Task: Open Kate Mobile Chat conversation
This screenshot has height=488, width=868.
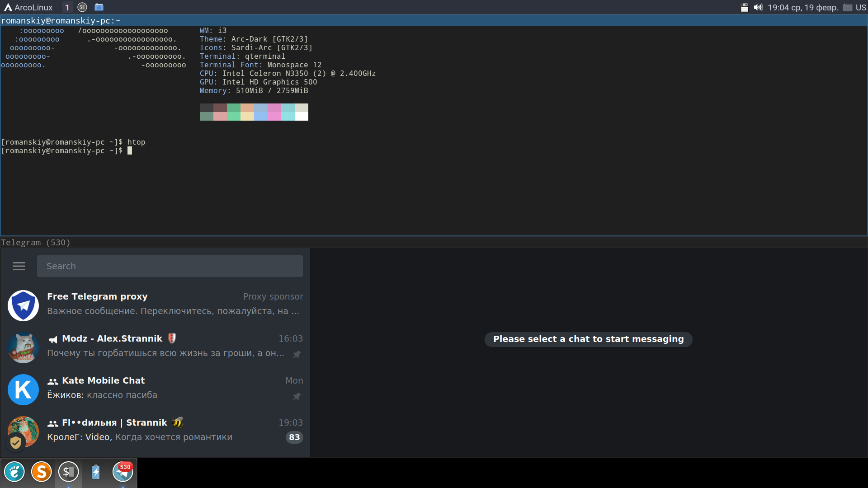Action: [x=155, y=389]
